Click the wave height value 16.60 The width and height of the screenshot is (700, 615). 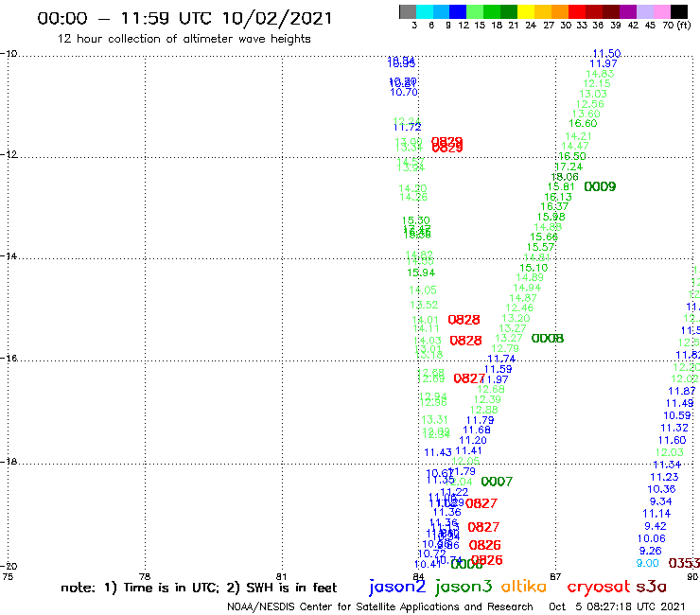pos(583,123)
